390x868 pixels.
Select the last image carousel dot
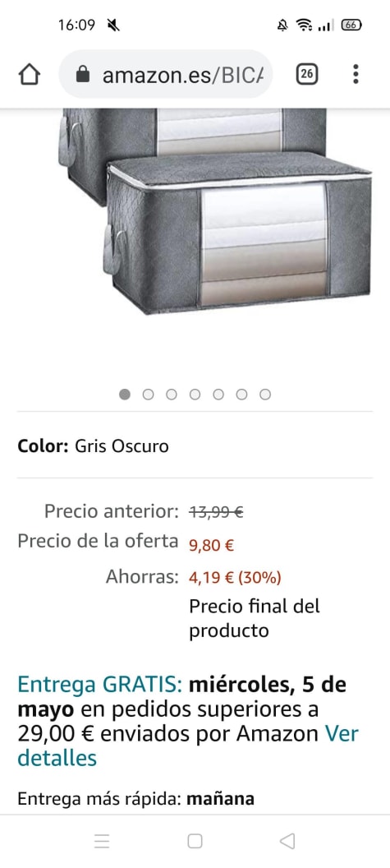pyautogui.click(x=265, y=395)
